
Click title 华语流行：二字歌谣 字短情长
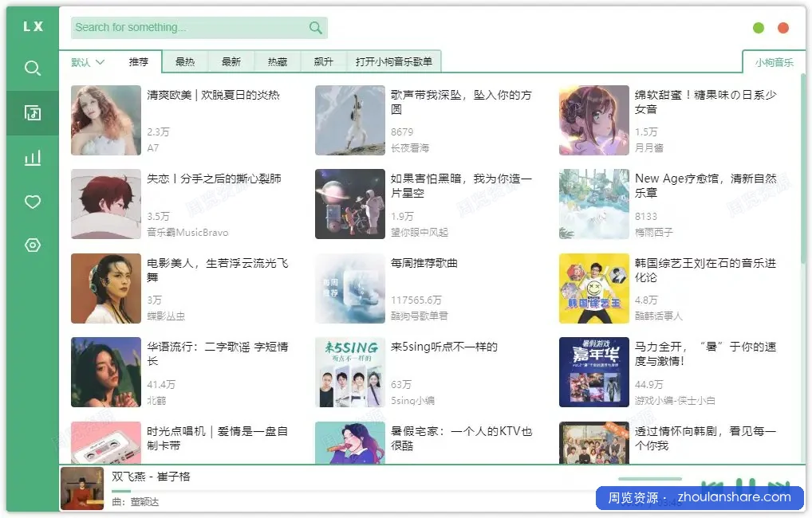tap(218, 354)
